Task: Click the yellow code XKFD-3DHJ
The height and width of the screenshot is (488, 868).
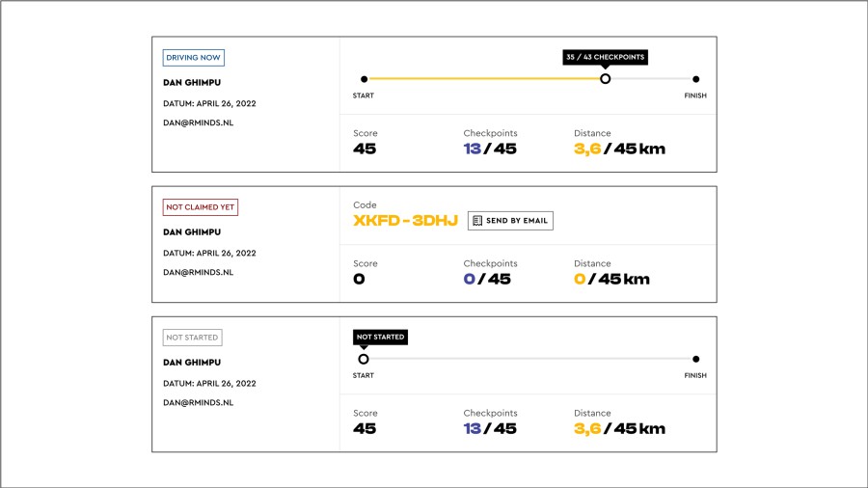Action: point(405,221)
